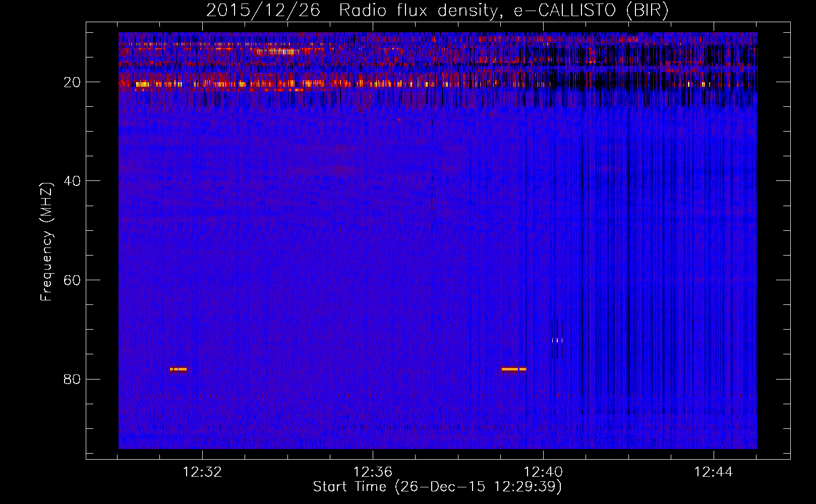Click the 12:44 time axis label
Screen dimensions: 816x504
pos(714,472)
